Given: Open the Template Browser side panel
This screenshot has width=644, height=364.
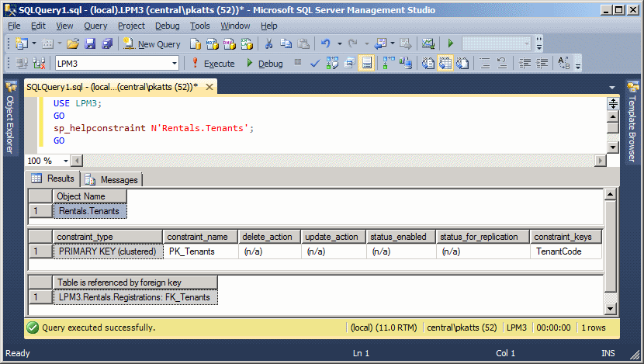Looking at the screenshot, I should pos(632,122).
